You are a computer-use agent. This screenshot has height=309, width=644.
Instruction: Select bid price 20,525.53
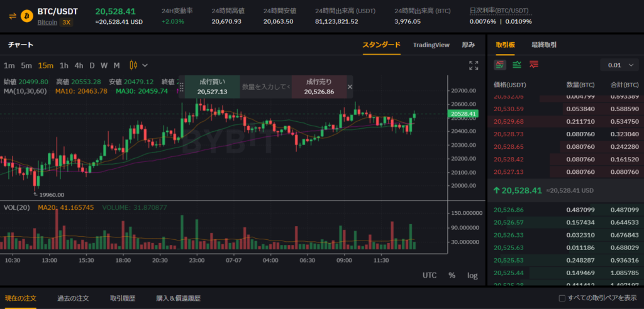coord(508,261)
